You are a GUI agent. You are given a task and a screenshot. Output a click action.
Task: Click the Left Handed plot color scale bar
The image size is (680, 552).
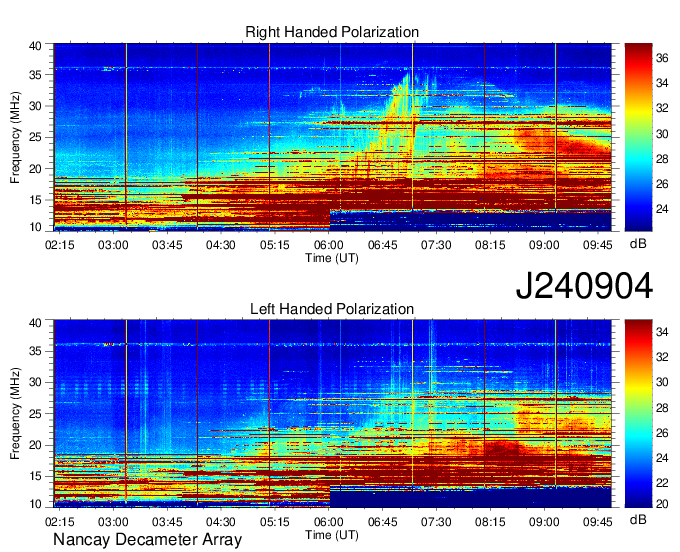pos(638,414)
